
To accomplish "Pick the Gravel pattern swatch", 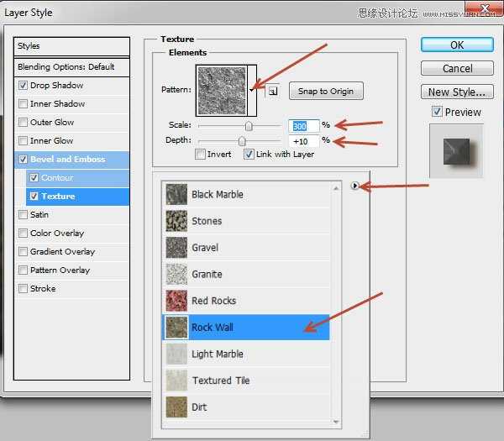I will coord(176,248).
